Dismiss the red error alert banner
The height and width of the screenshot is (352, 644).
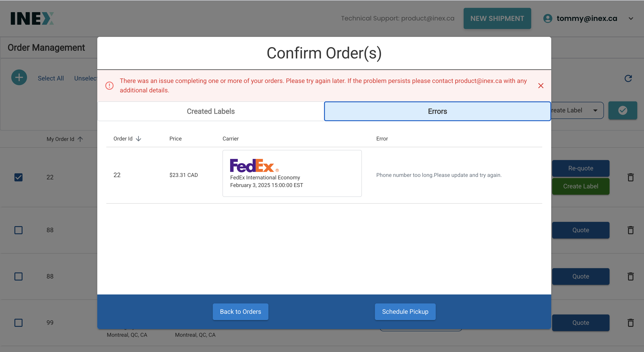540,86
